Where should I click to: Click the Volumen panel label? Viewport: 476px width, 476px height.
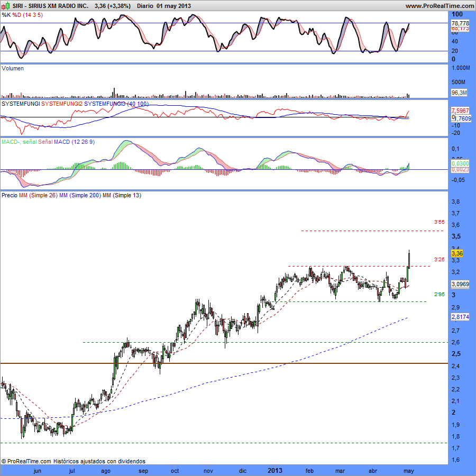pos(13,68)
